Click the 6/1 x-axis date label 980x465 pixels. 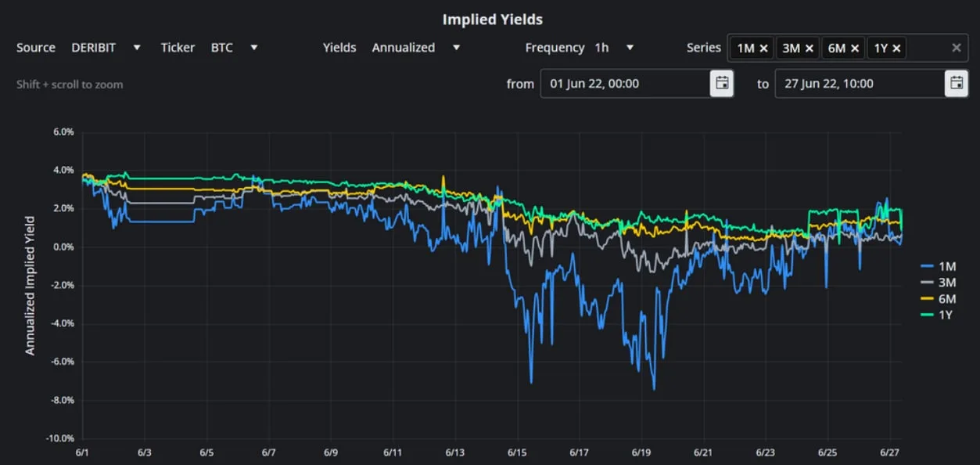(82, 453)
